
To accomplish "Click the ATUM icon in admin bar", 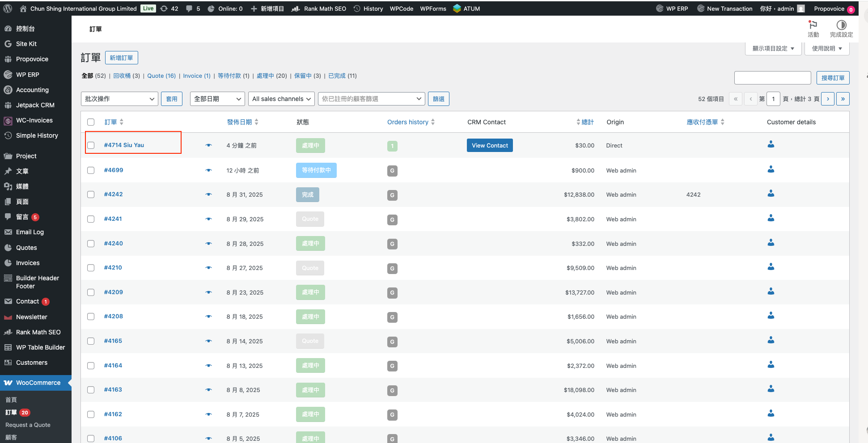I will tap(457, 8).
